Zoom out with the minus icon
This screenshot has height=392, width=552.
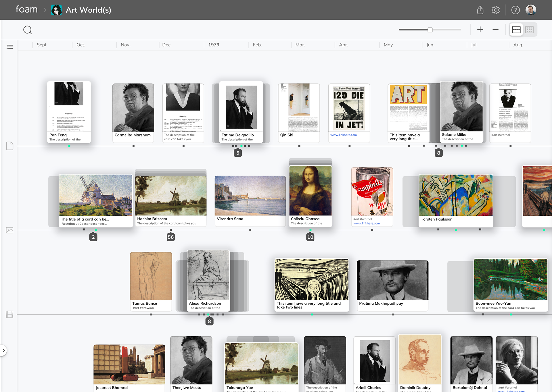click(495, 30)
